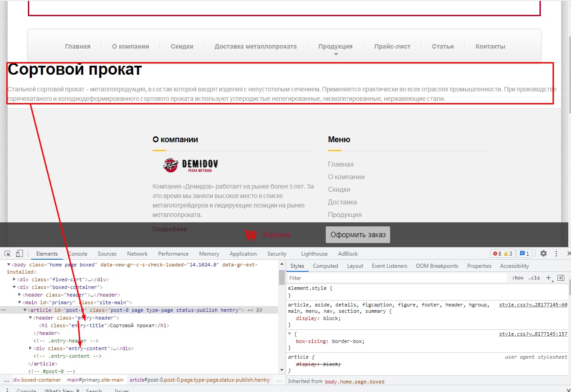Toggle the device toolbar icon

19,253
